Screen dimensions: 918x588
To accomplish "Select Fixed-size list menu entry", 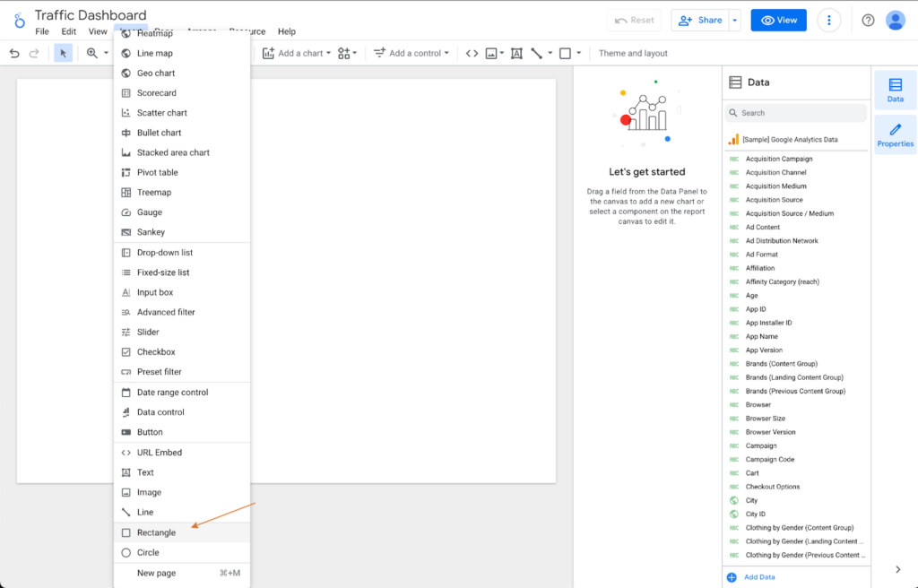I will point(182,272).
